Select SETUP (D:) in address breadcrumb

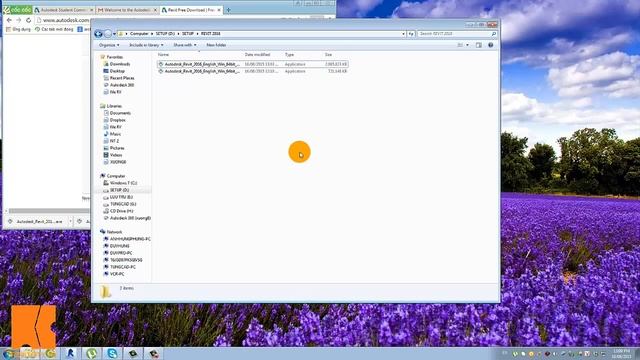(x=165, y=33)
